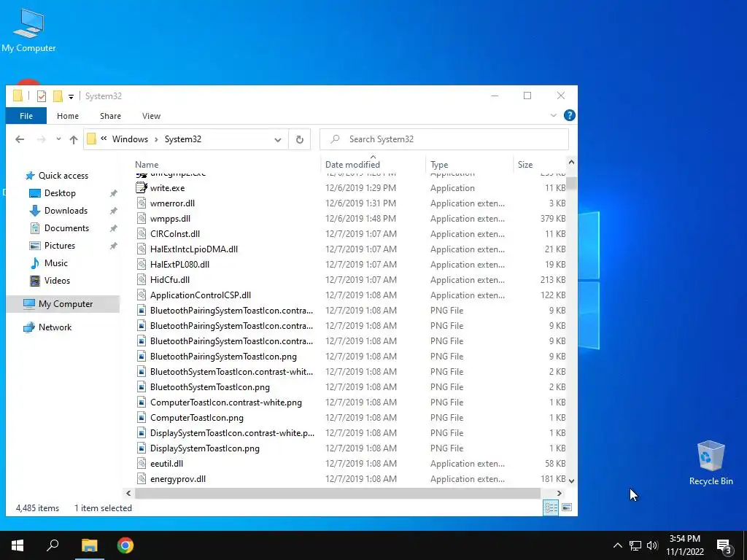Select My Computer in the navigation pane
Image resolution: width=747 pixels, height=560 pixels.
[63, 304]
